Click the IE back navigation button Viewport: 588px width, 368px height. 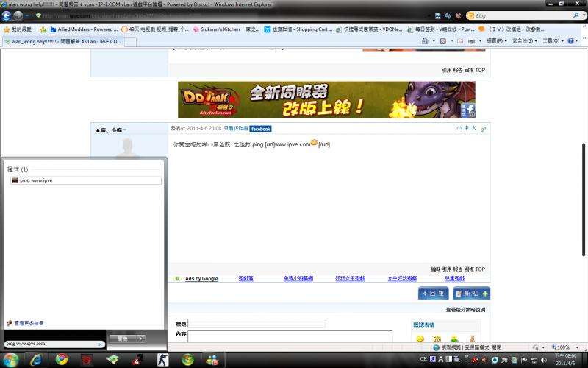click(x=7, y=15)
